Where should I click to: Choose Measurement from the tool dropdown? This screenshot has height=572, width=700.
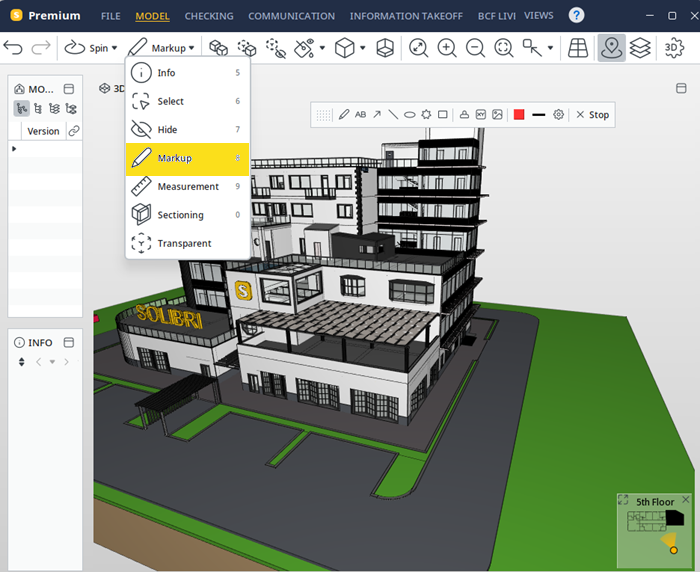click(188, 187)
